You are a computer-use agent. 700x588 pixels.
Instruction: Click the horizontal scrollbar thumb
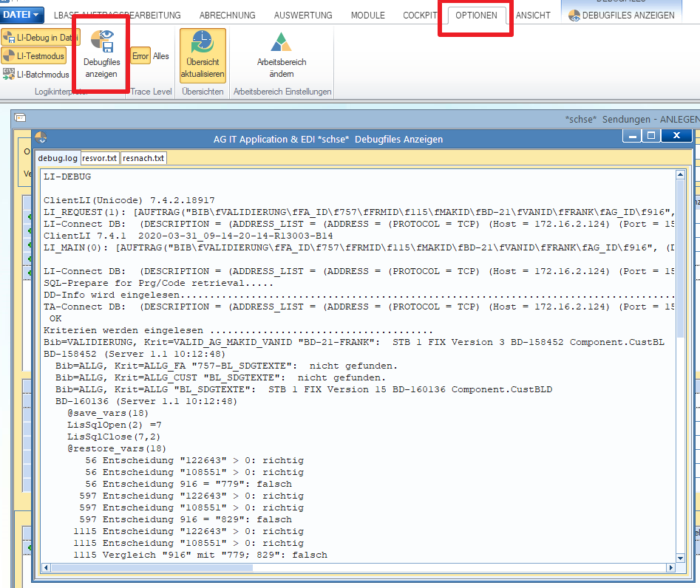152,567
